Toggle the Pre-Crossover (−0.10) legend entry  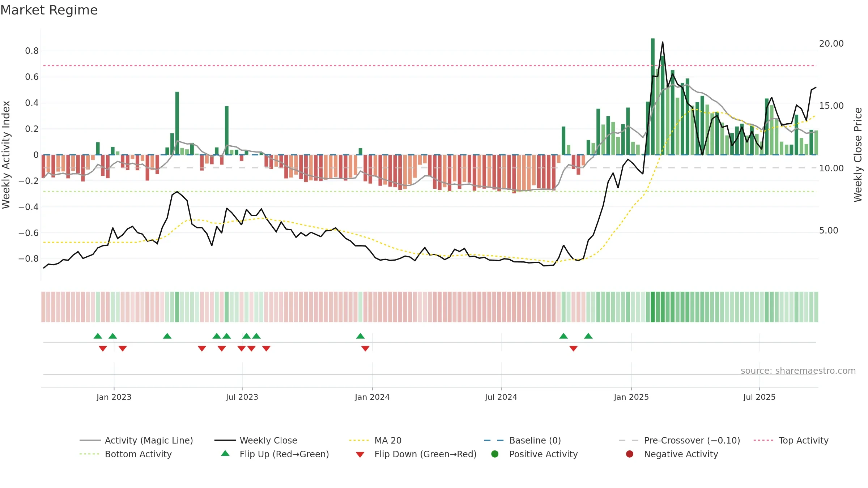(x=679, y=440)
